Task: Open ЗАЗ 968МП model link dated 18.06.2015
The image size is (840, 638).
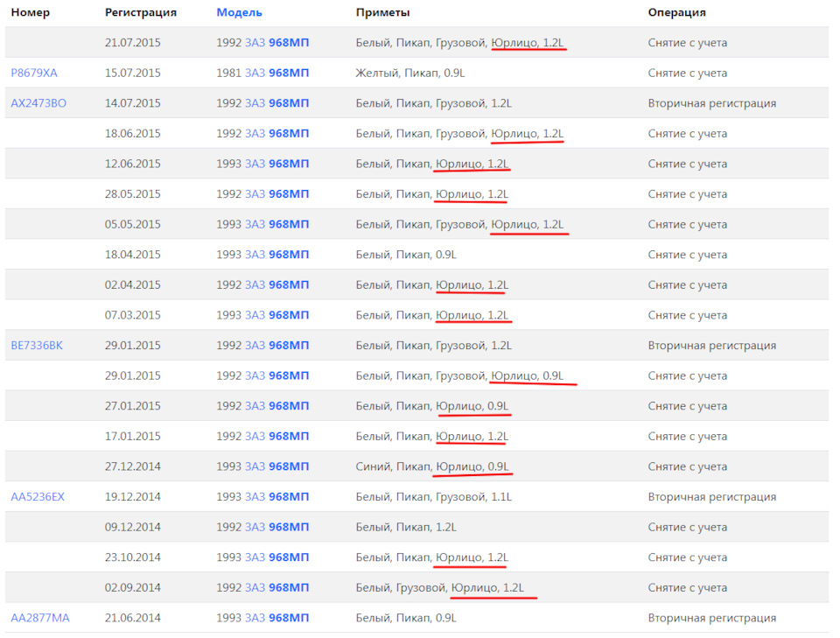Action: (x=277, y=133)
